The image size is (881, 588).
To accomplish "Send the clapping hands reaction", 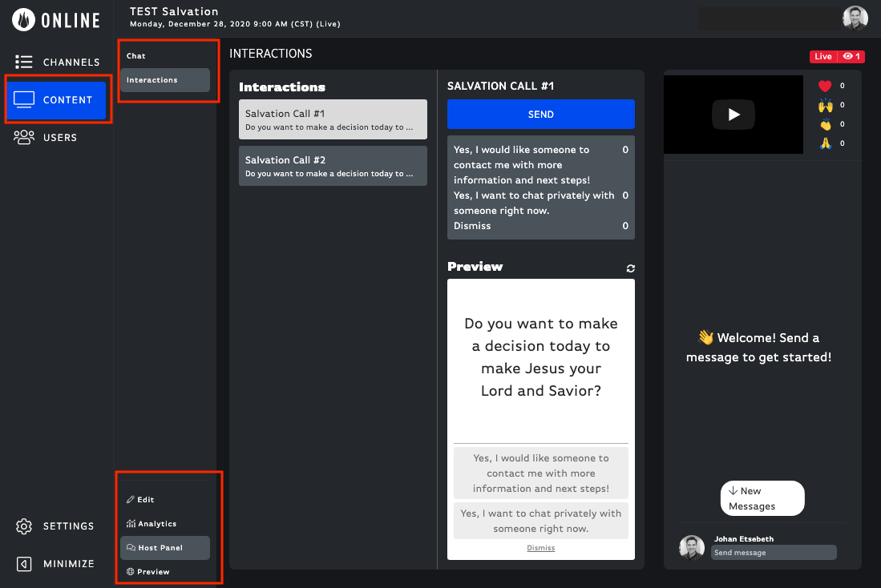I will [x=825, y=124].
